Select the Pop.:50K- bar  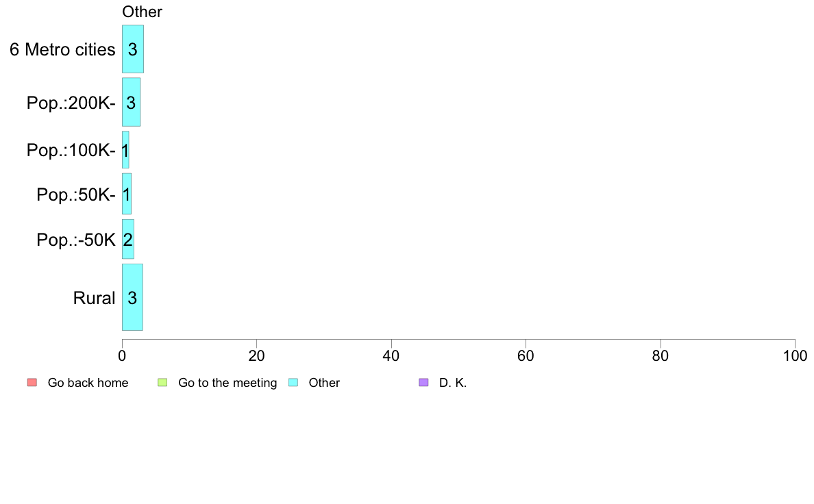127,194
